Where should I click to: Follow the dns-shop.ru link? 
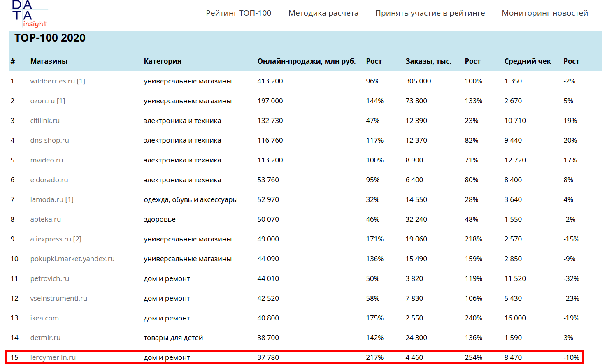coord(49,140)
